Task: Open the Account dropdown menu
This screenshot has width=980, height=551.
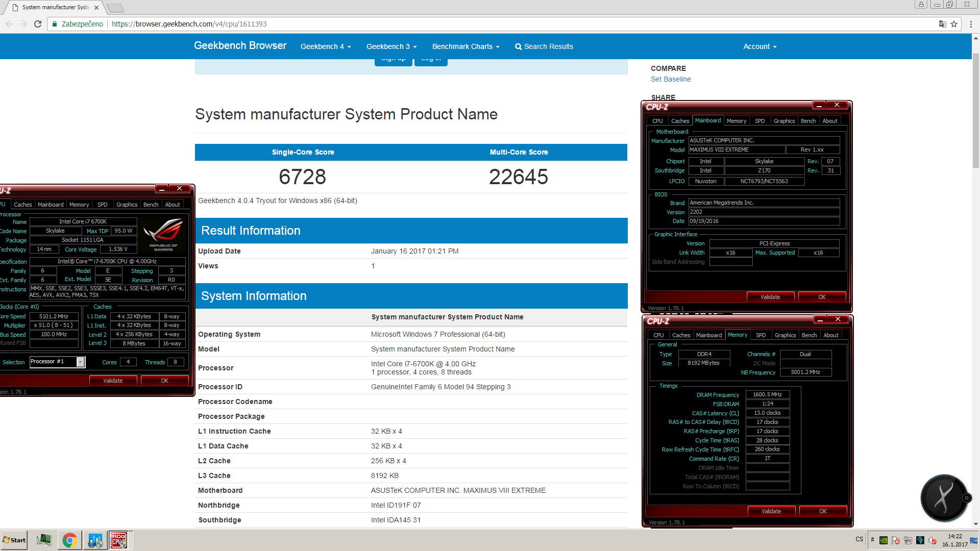Action: tap(759, 46)
